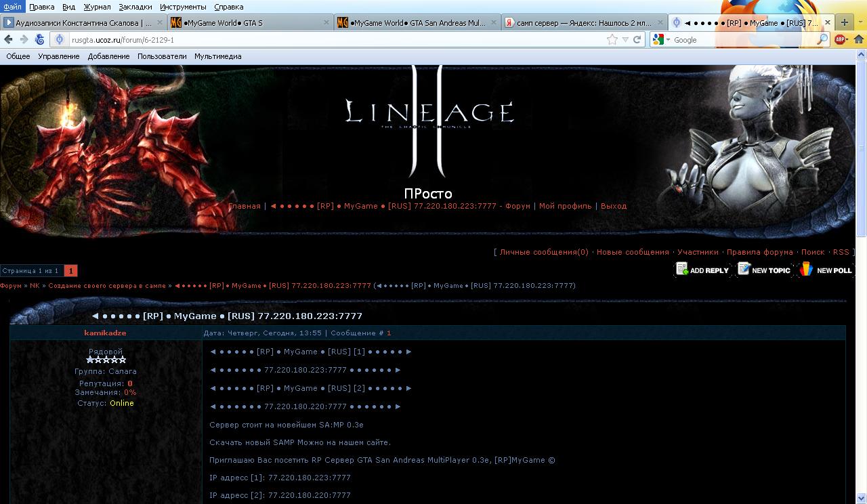Bookmark this page with the star icon
Viewport: 867px width, 504px height.
coord(612,40)
